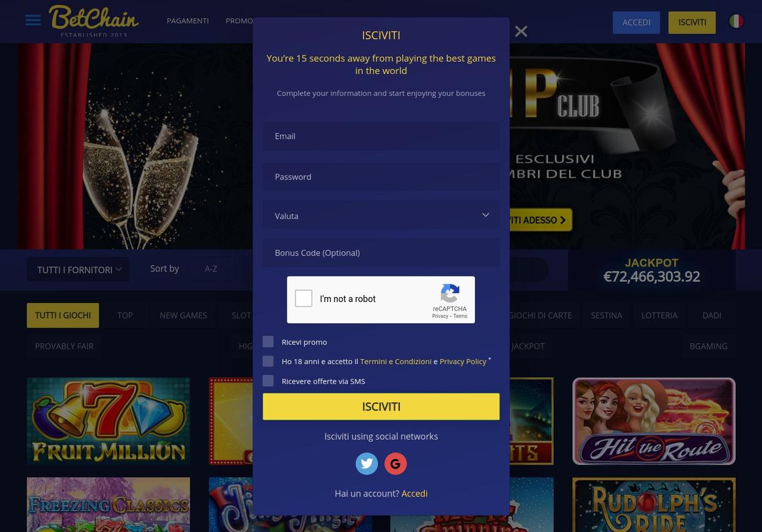Switch to the New Games tab

pos(183,315)
